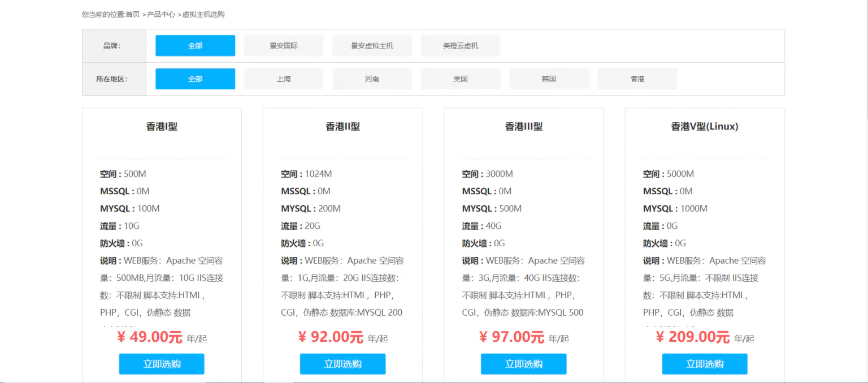Click 立即选购 for 香港III型

tap(524, 364)
